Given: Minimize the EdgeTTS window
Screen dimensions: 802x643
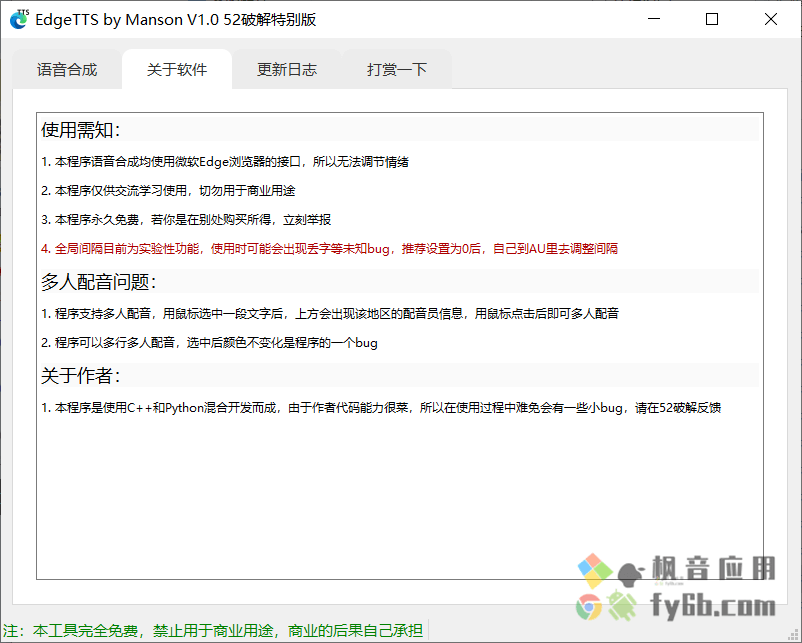Looking at the screenshot, I should coord(654,19).
